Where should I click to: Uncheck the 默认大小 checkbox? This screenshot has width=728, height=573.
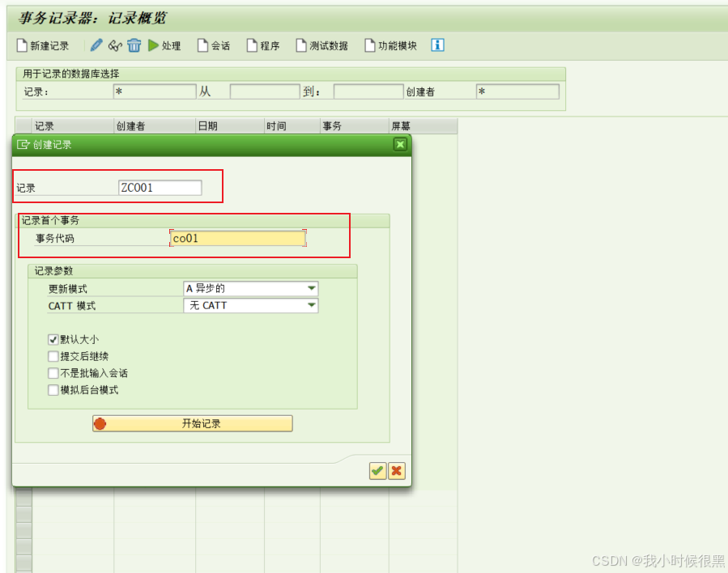pos(53,340)
